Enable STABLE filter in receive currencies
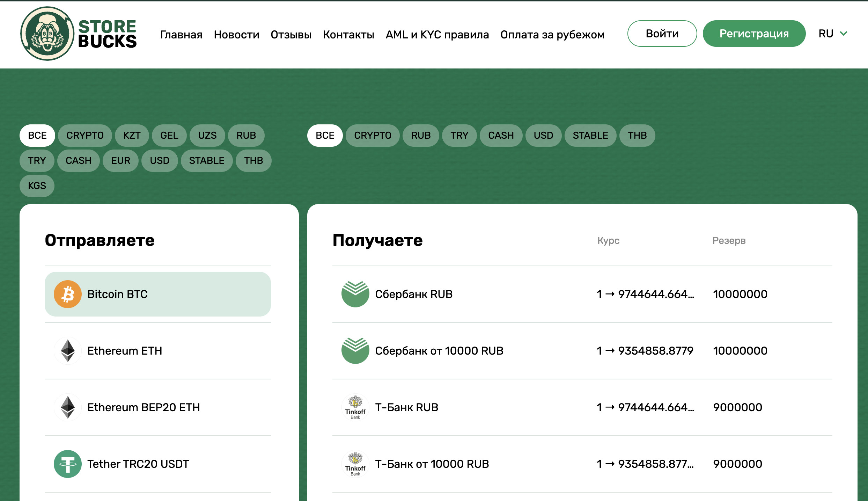This screenshot has width=868, height=501. tap(590, 136)
